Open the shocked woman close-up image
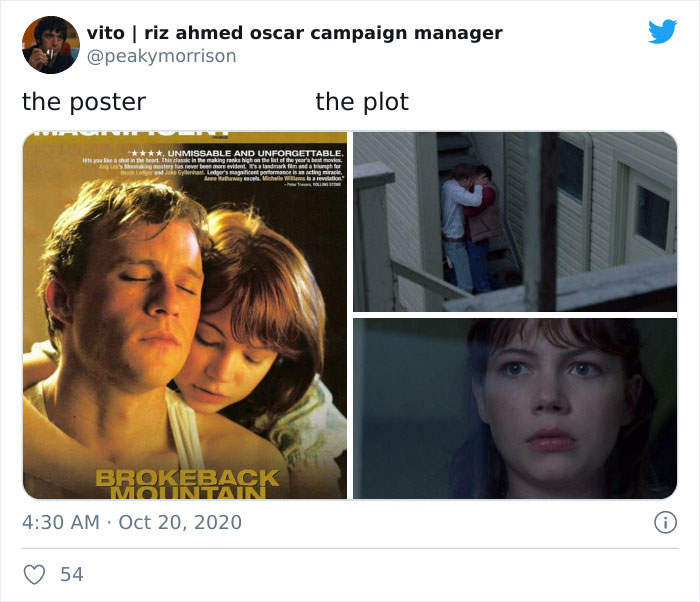700x602 pixels. tap(515, 409)
